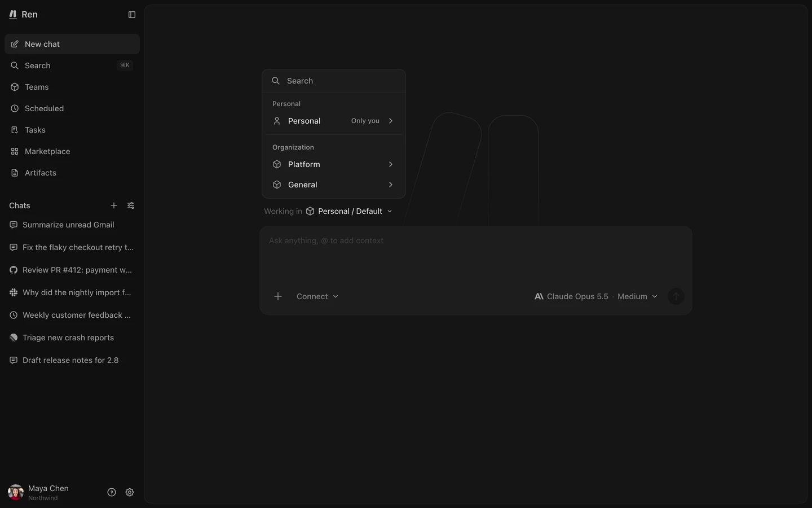
Task: Open Tasks in the sidebar
Action: point(72,130)
